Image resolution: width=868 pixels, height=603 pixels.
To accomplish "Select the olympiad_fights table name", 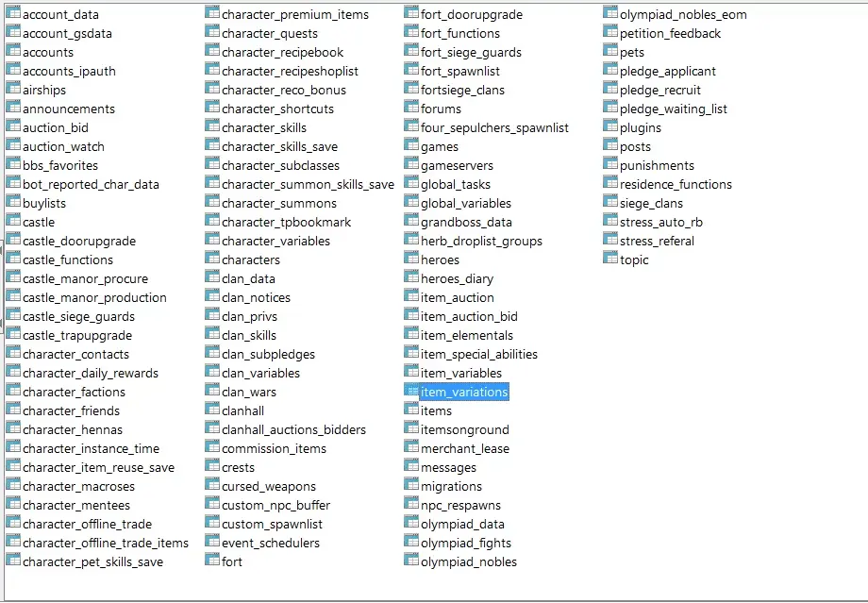I will tap(466, 544).
